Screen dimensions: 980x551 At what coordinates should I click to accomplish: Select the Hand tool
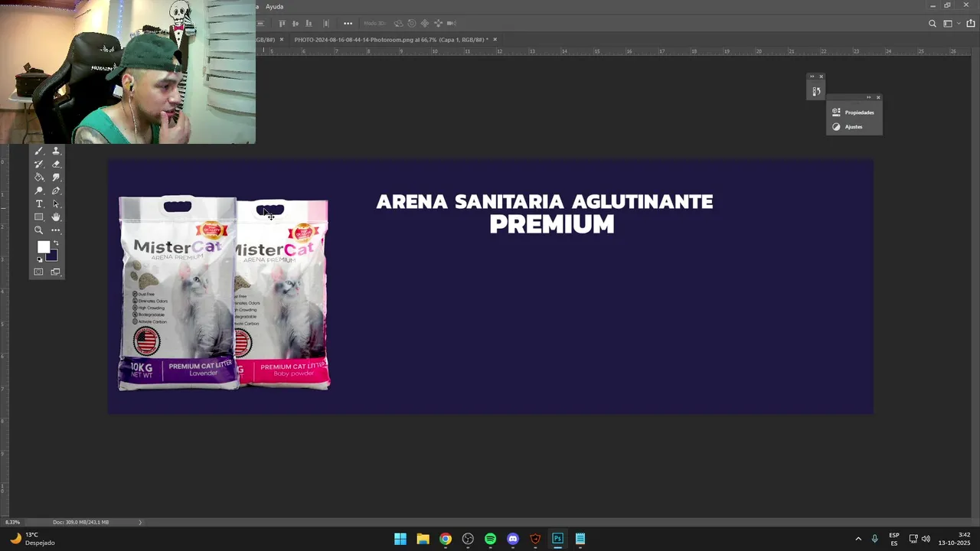coord(56,217)
